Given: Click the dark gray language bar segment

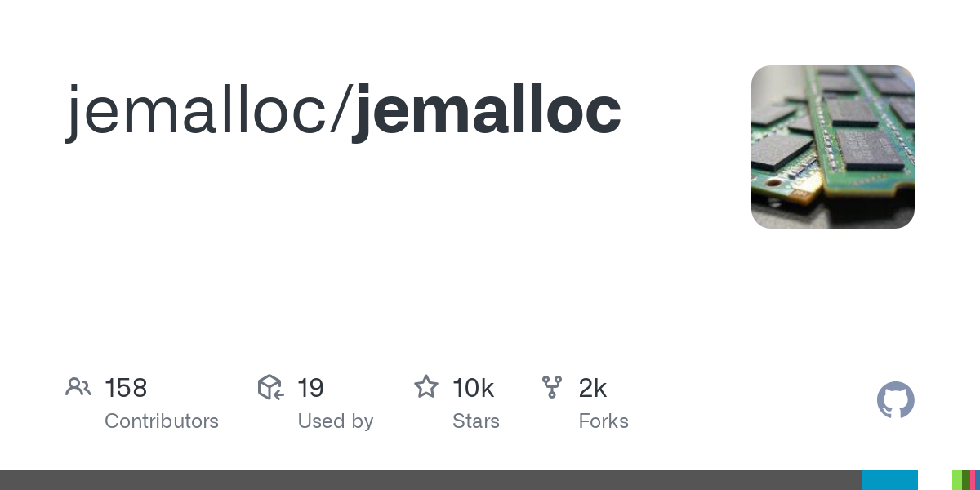Looking at the screenshot, I should tap(431, 480).
